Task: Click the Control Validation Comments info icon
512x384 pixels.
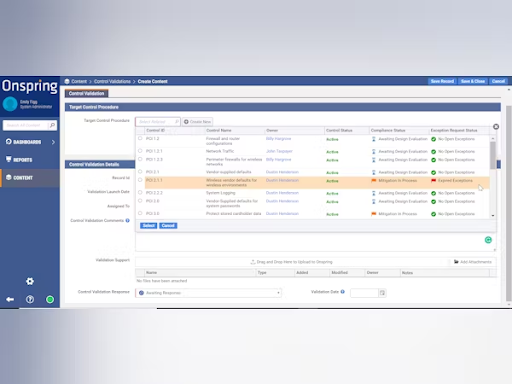Action: click(x=128, y=220)
